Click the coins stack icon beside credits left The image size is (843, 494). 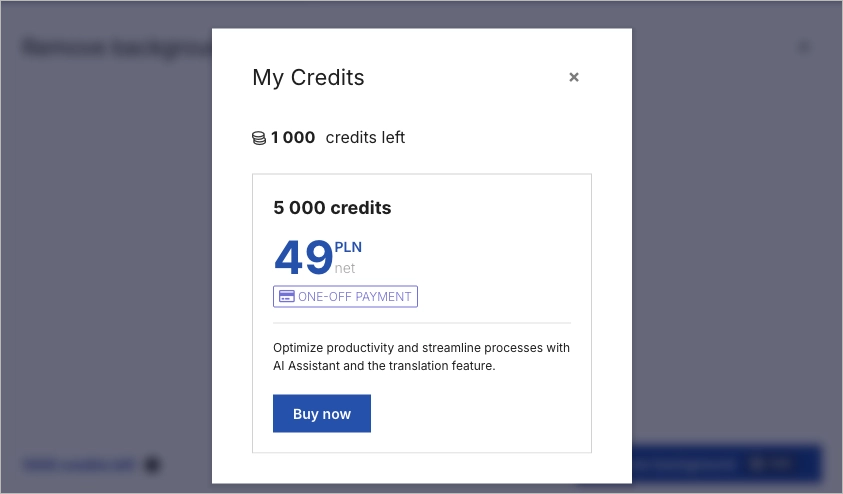tap(259, 138)
